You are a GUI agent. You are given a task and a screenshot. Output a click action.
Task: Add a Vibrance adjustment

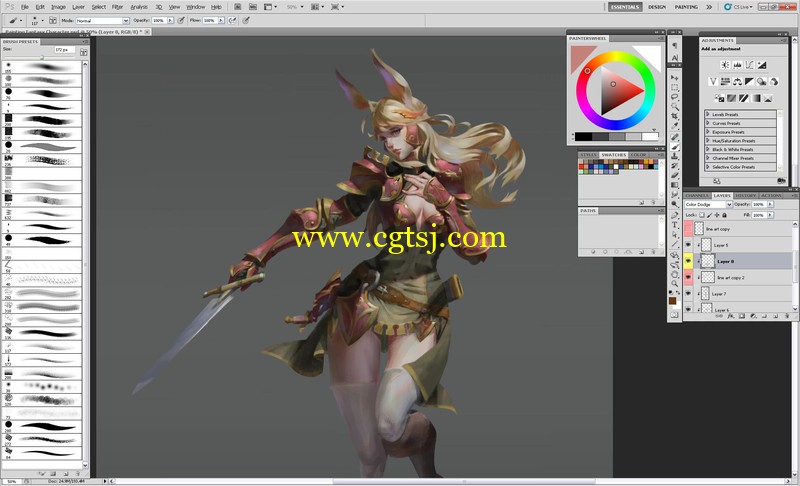tap(713, 82)
